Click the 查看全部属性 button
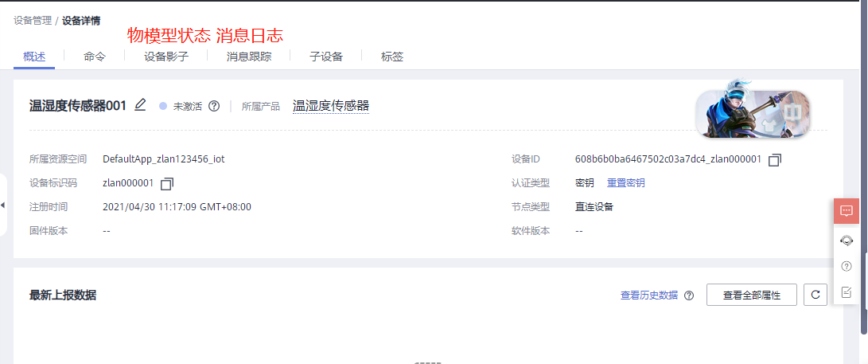This screenshot has height=364, width=868. click(752, 295)
